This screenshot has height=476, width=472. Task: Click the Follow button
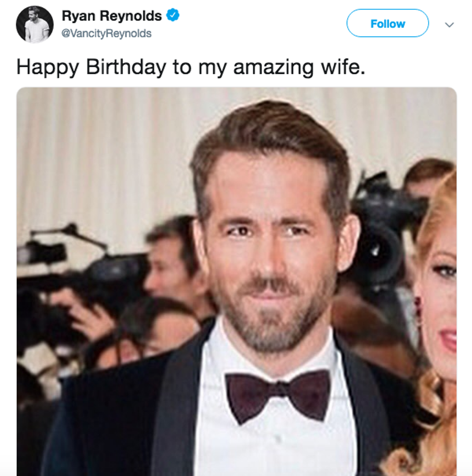pyautogui.click(x=387, y=24)
